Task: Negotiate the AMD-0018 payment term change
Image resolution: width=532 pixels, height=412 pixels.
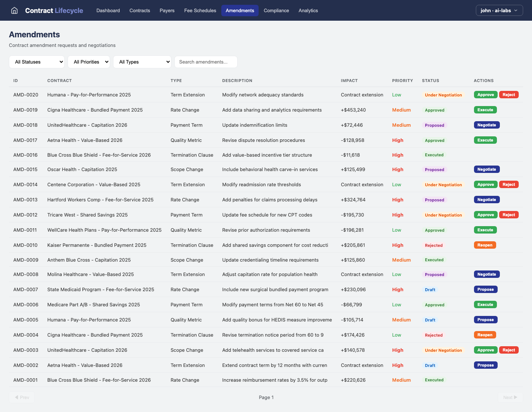Action: (487, 125)
